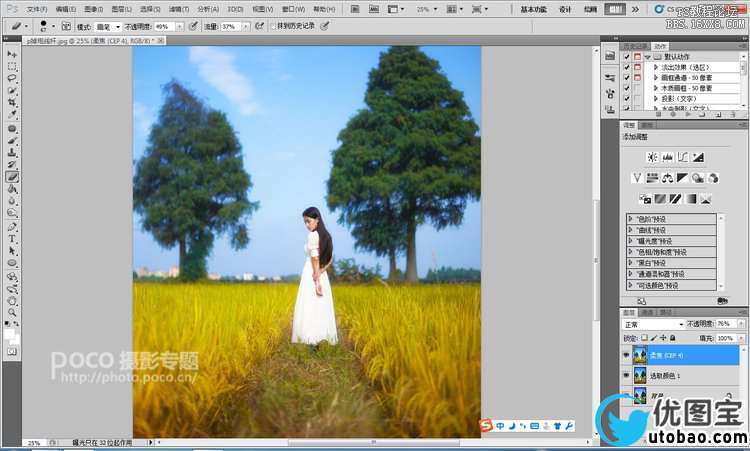The height and width of the screenshot is (451, 750).
Task: Select the Pen tool
Action: (12, 227)
